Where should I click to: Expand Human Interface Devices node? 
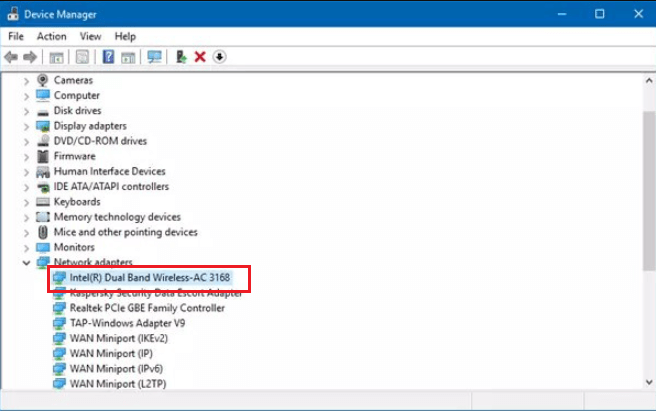pos(26,172)
